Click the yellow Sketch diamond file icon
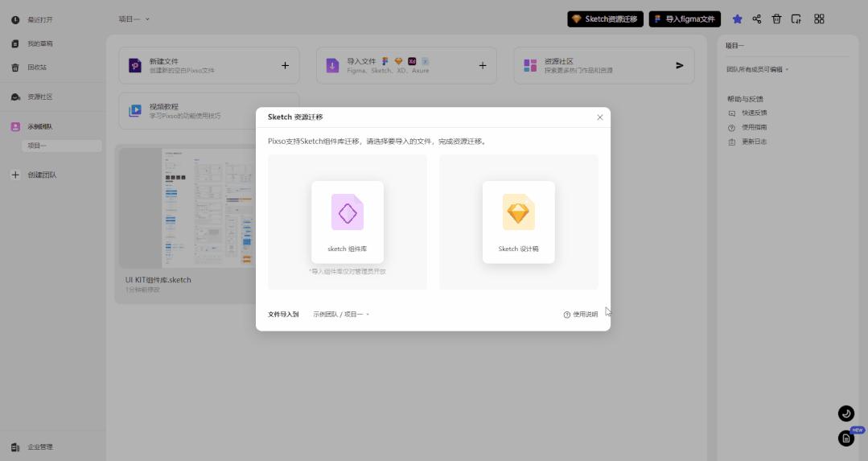 coord(518,212)
